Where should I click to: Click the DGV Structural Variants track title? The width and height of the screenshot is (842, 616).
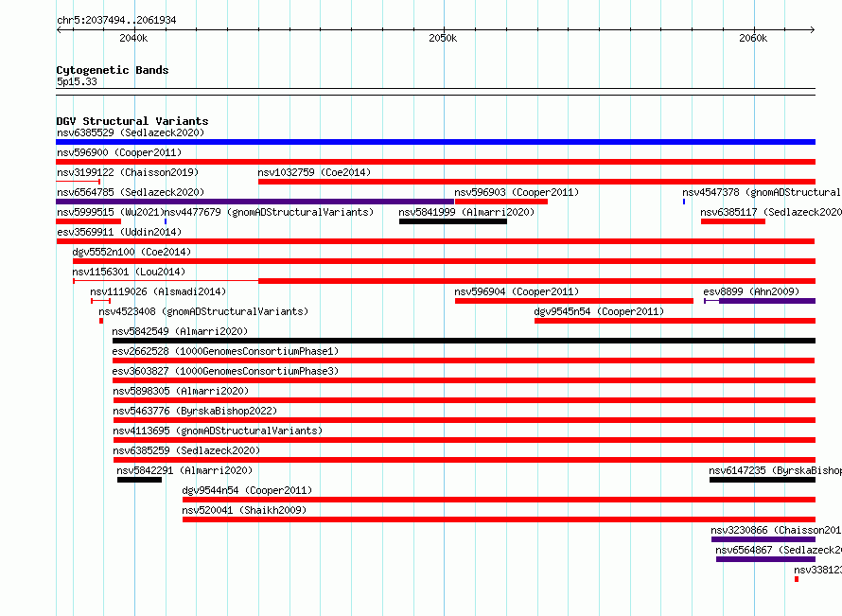132,121
